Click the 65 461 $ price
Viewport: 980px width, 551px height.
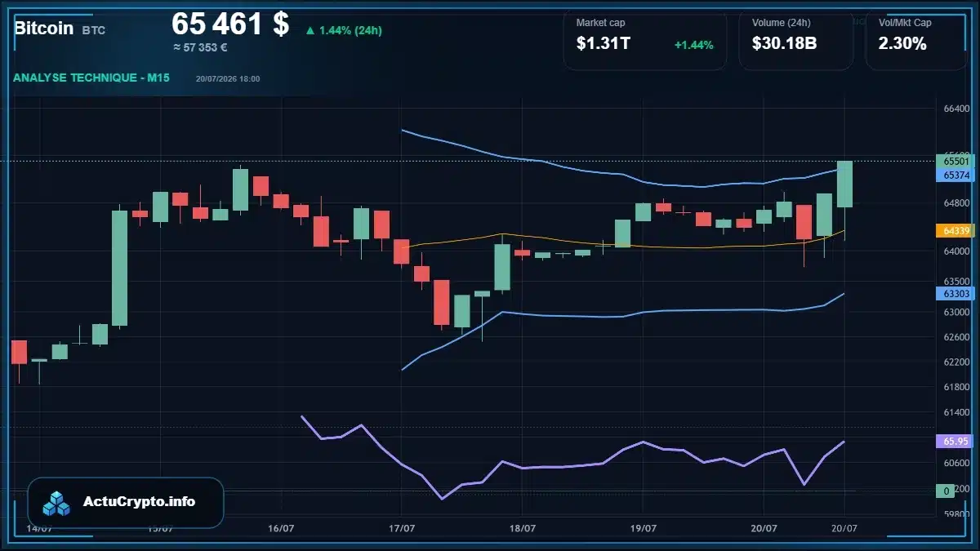click(230, 24)
